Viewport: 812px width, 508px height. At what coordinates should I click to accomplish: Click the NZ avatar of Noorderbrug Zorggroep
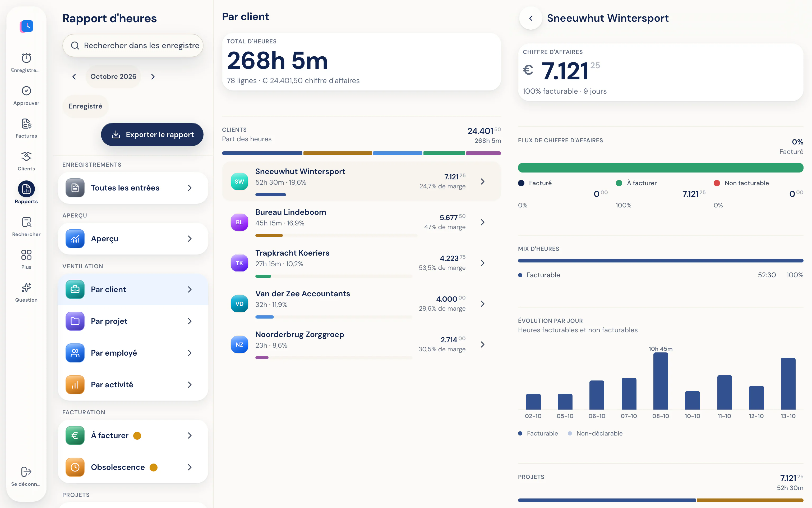[x=239, y=344]
